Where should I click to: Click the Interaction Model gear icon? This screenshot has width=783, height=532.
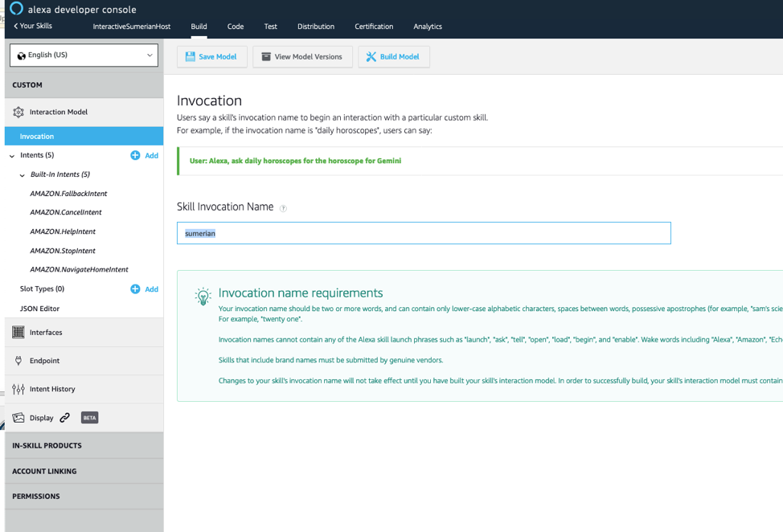(18, 113)
